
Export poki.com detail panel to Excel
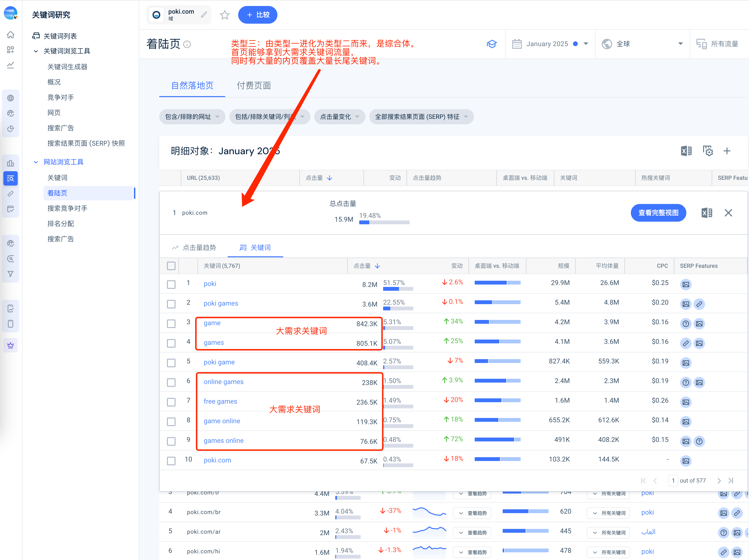coord(707,213)
